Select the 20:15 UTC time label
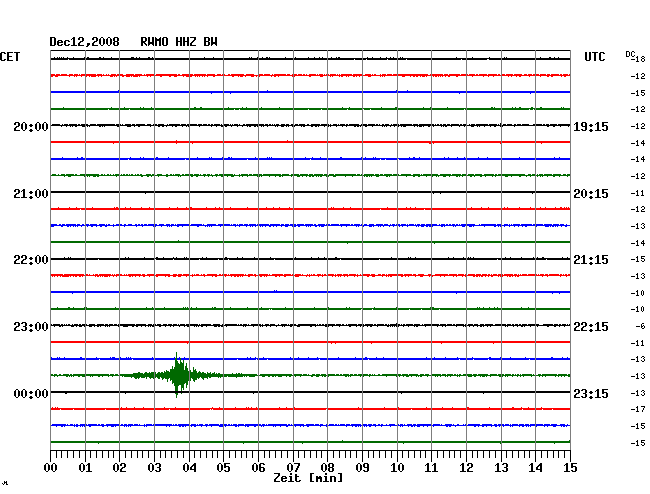Screen dimensions: 650x494 (x=591, y=194)
